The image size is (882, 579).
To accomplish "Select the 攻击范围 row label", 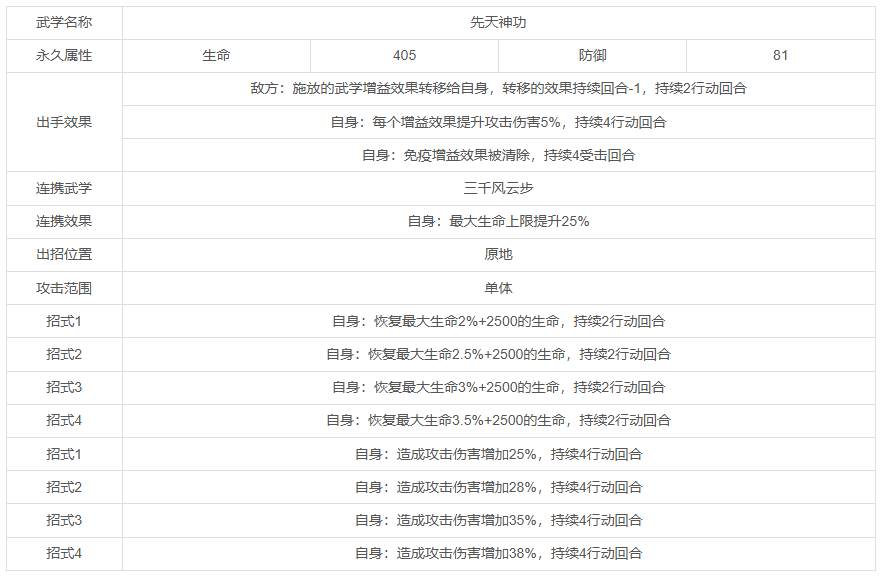I will pyautogui.click(x=64, y=288).
